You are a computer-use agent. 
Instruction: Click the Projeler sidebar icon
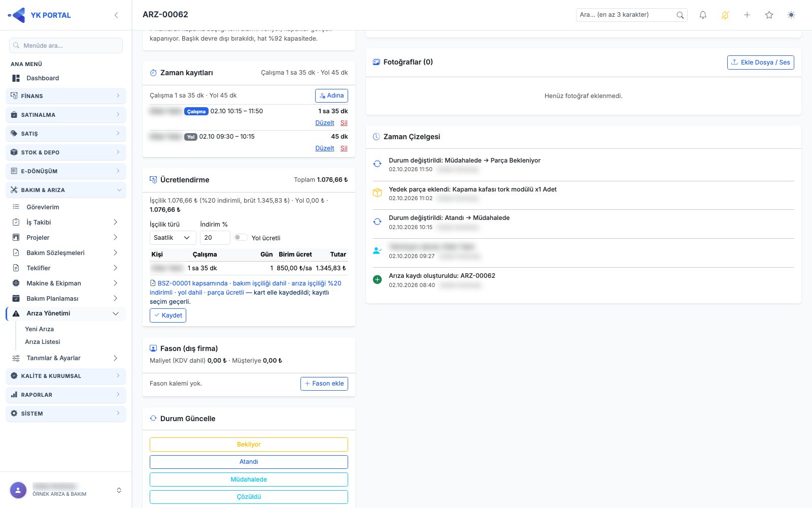click(x=16, y=238)
